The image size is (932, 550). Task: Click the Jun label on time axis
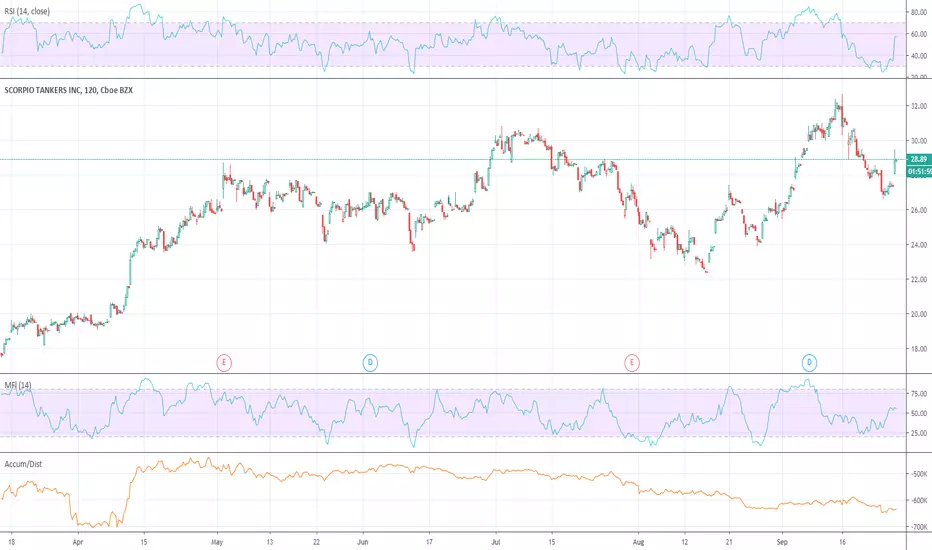(363, 542)
